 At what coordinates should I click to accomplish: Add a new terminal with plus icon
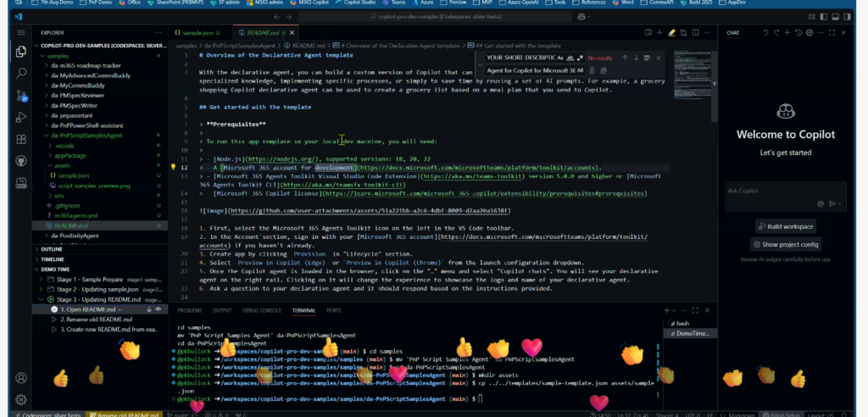[x=667, y=311]
